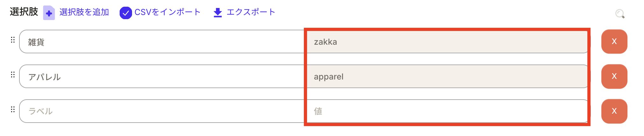644x136 pixels.
Task: Click the drag handle beside アパレル row
Action: point(13,75)
